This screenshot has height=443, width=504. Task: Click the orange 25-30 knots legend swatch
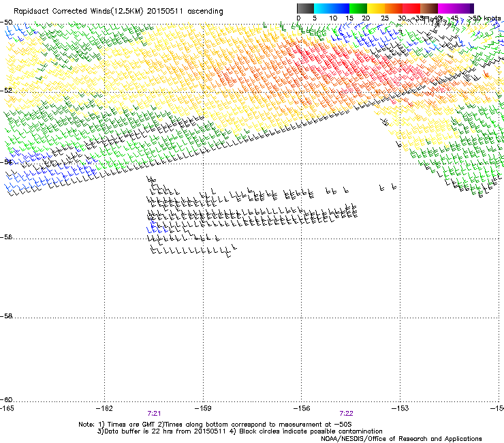394,8
